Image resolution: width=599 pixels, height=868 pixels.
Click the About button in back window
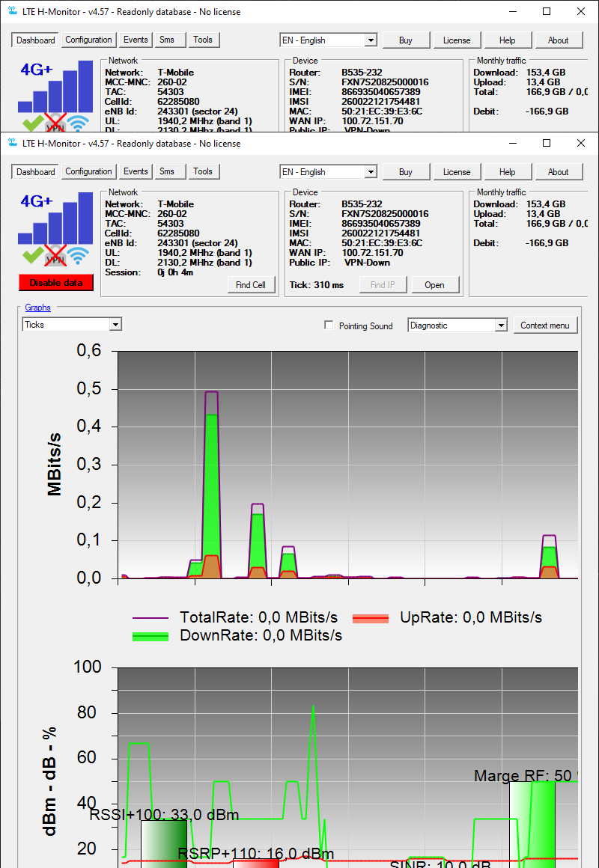point(559,40)
